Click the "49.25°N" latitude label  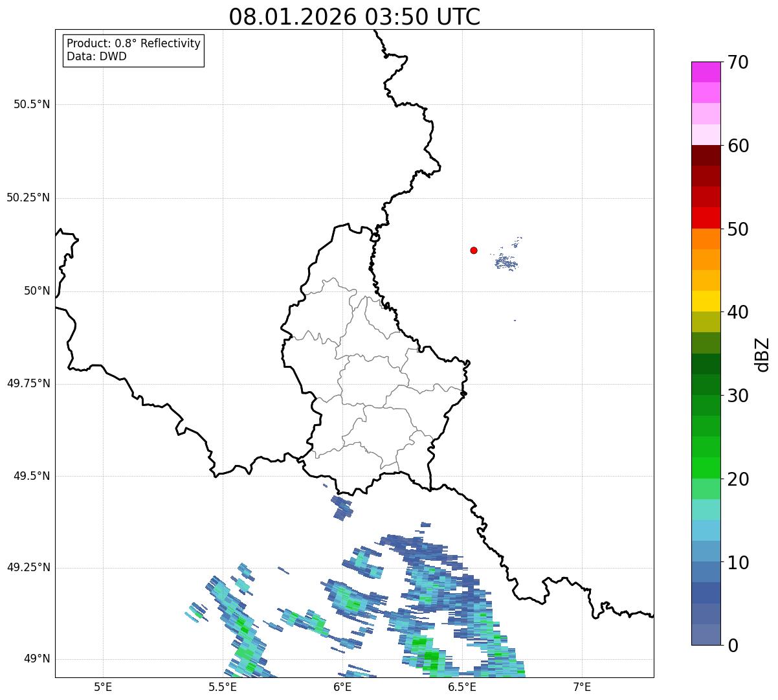pos(28,567)
